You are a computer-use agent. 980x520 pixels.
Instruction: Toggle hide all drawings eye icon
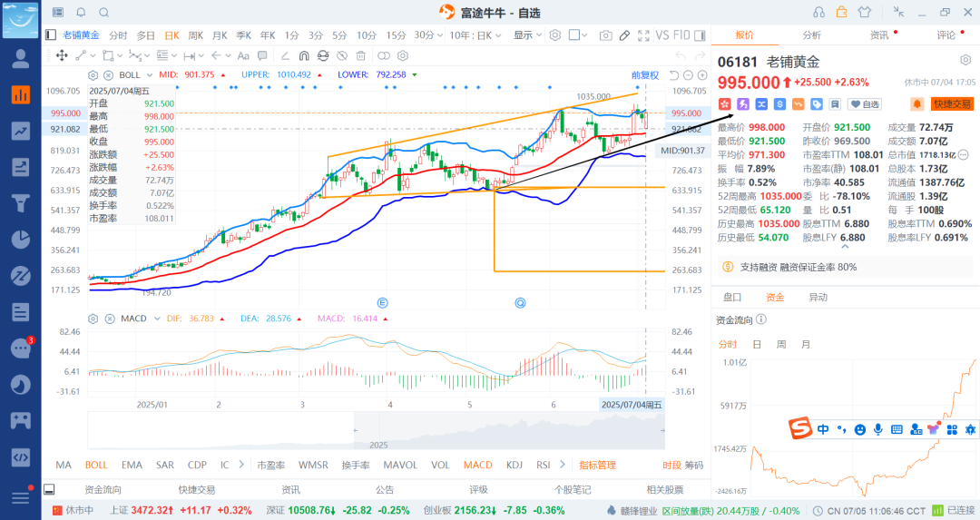(342, 55)
